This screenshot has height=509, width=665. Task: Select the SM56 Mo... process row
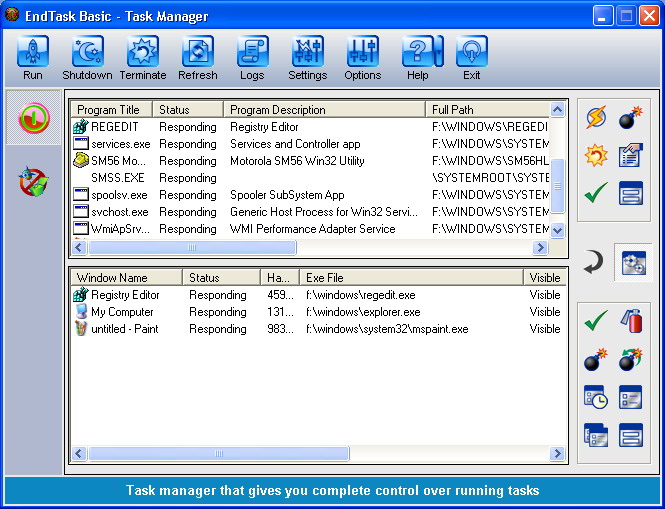coord(310,161)
